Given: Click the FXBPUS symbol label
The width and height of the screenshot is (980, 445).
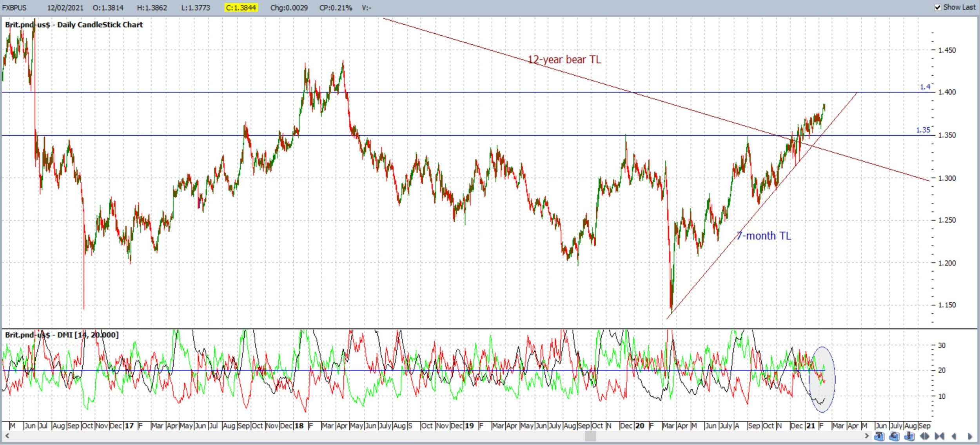Looking at the screenshot, I should pos(15,8).
